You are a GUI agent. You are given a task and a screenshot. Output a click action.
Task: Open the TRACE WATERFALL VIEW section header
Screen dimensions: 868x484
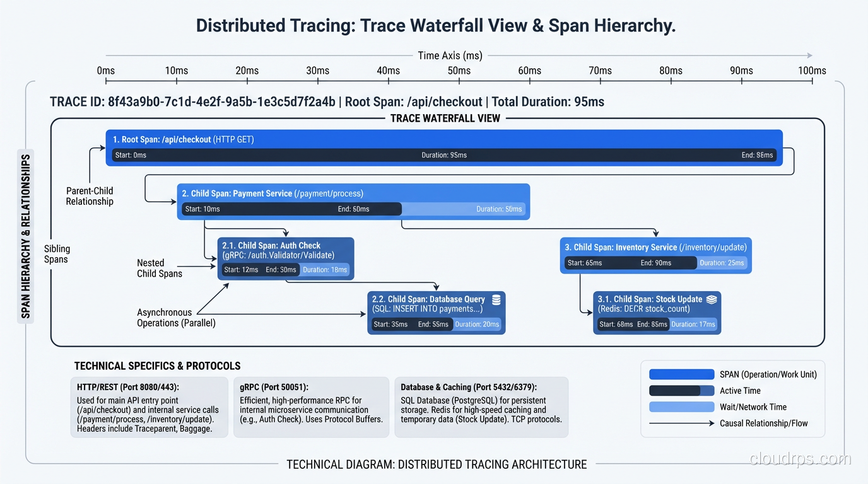click(445, 118)
